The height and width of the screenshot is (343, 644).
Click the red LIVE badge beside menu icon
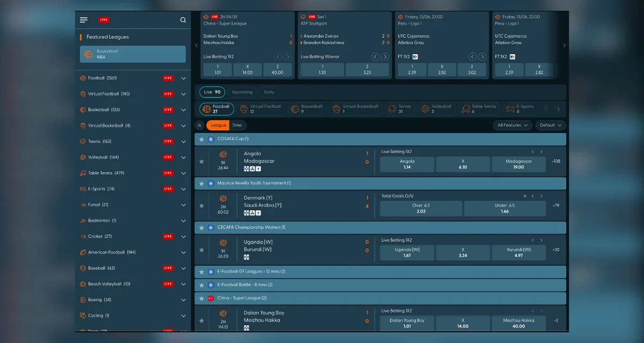104,20
